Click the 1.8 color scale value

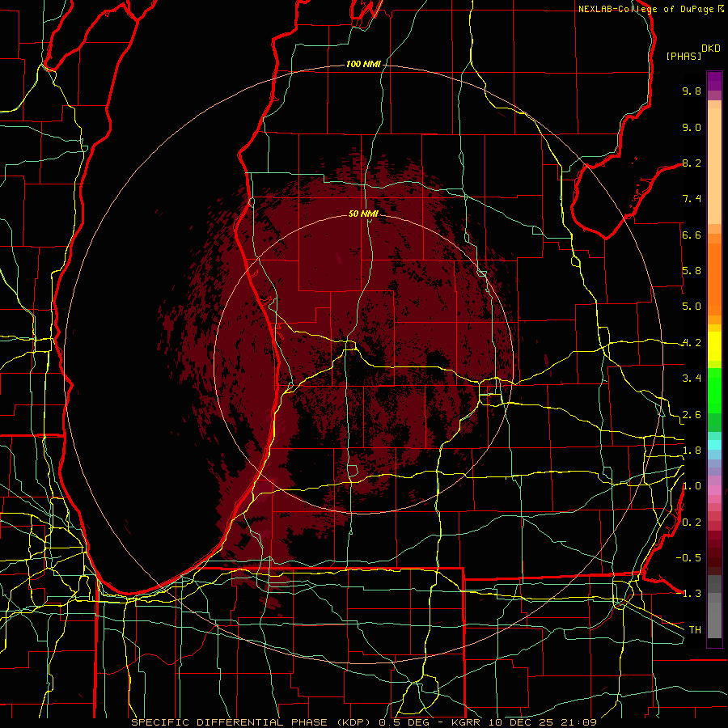(692, 451)
